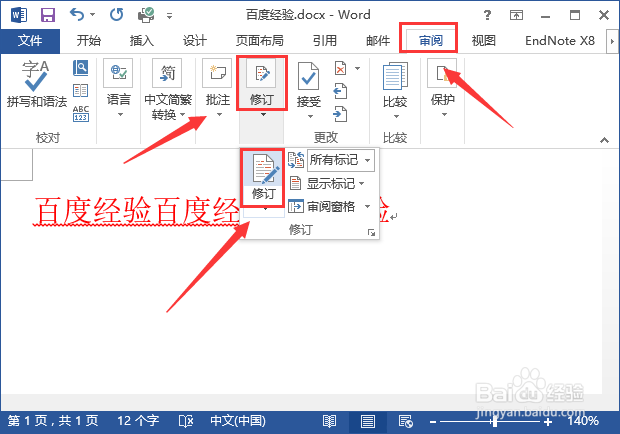Switch to the 设计 tab

(195, 41)
